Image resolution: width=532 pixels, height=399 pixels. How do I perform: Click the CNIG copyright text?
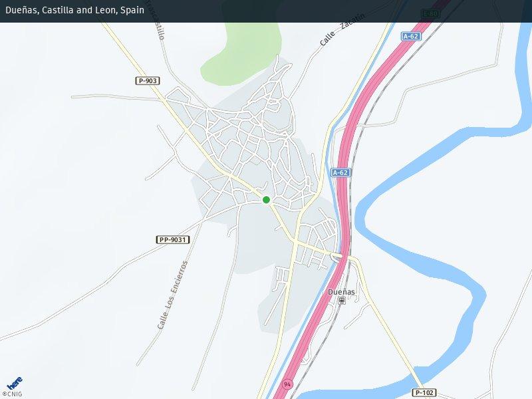click(12, 394)
